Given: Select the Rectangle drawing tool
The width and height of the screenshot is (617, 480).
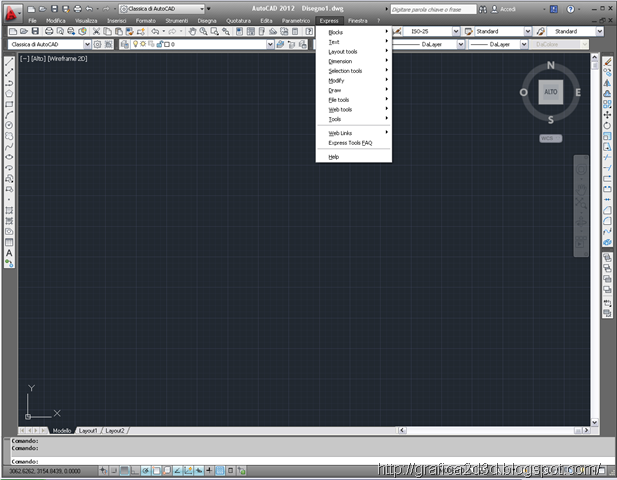Looking at the screenshot, I should 9,104.
